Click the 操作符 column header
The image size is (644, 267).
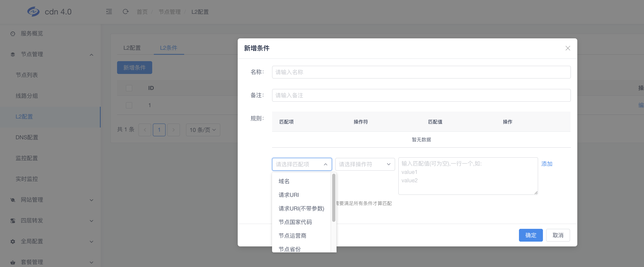pyautogui.click(x=361, y=122)
